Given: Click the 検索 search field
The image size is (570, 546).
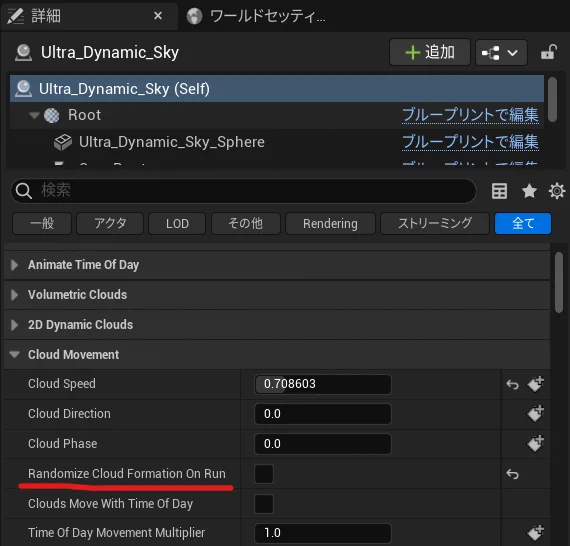Looking at the screenshot, I should (x=244, y=191).
